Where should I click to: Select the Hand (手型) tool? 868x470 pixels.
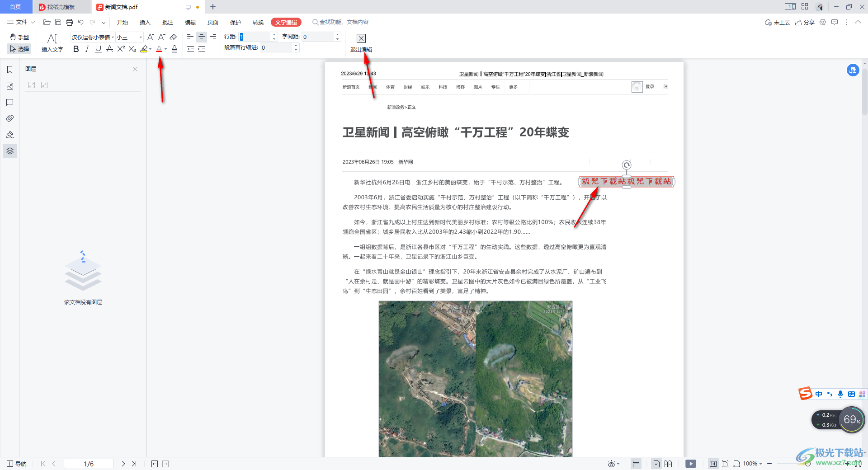pyautogui.click(x=19, y=37)
